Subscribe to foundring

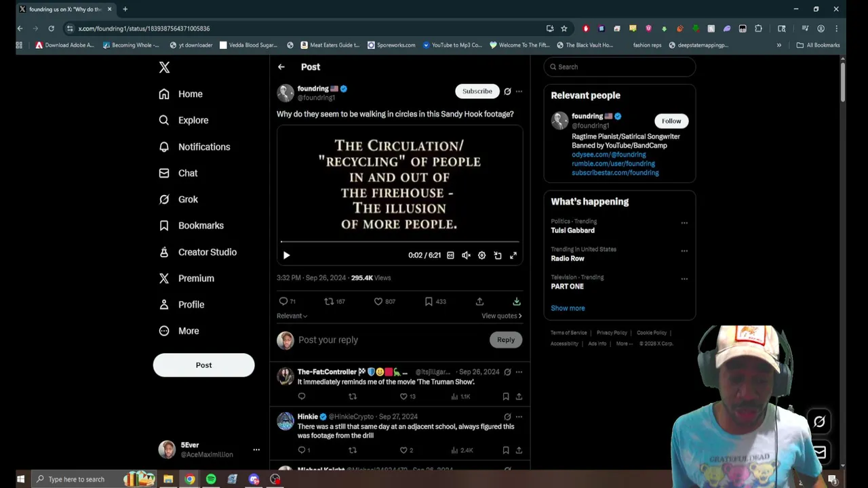coord(477,91)
